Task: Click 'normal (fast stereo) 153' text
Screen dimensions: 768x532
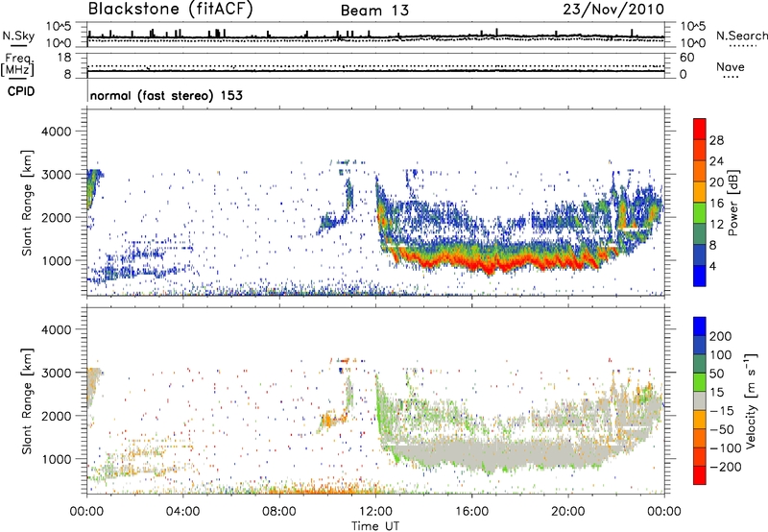Action: click(x=166, y=95)
